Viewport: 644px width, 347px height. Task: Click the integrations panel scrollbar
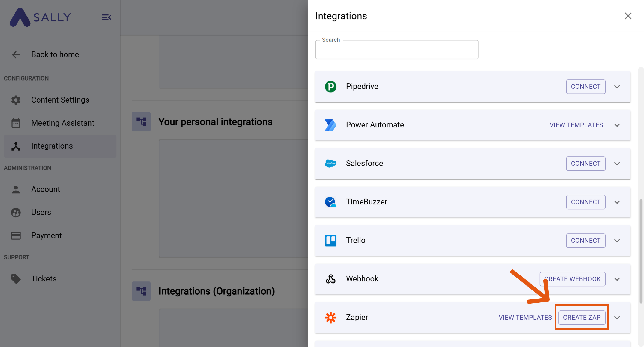click(x=641, y=251)
